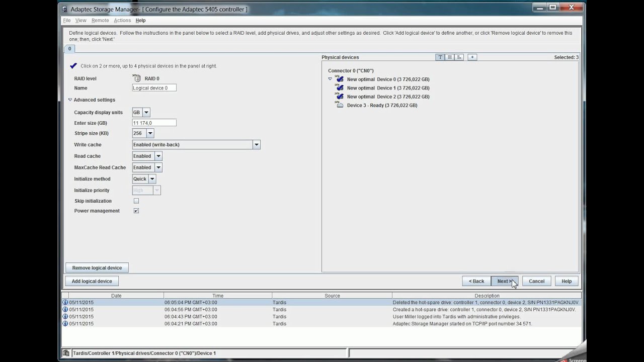The height and width of the screenshot is (362, 644).
Task: Select the text view button in Physical devices
Action: [x=440, y=57]
